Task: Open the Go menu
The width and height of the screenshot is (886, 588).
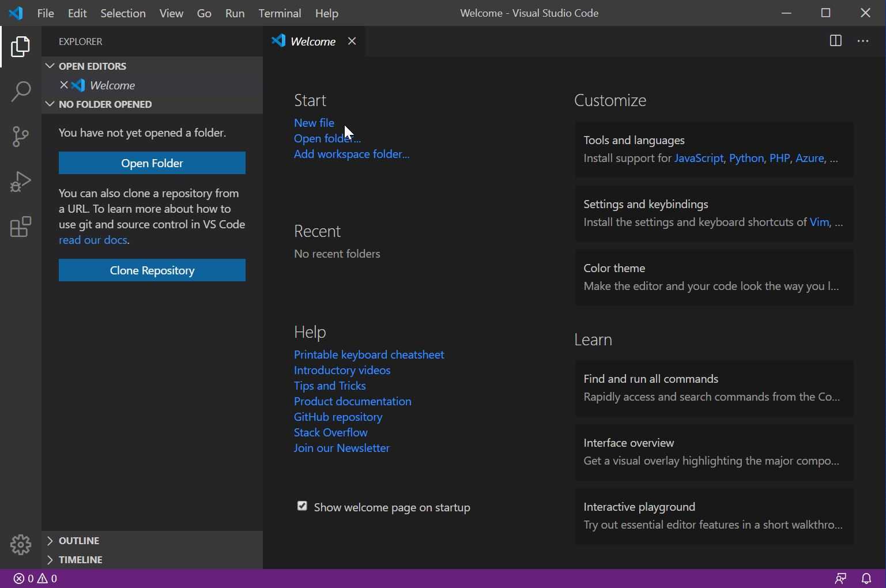Action: click(x=204, y=13)
